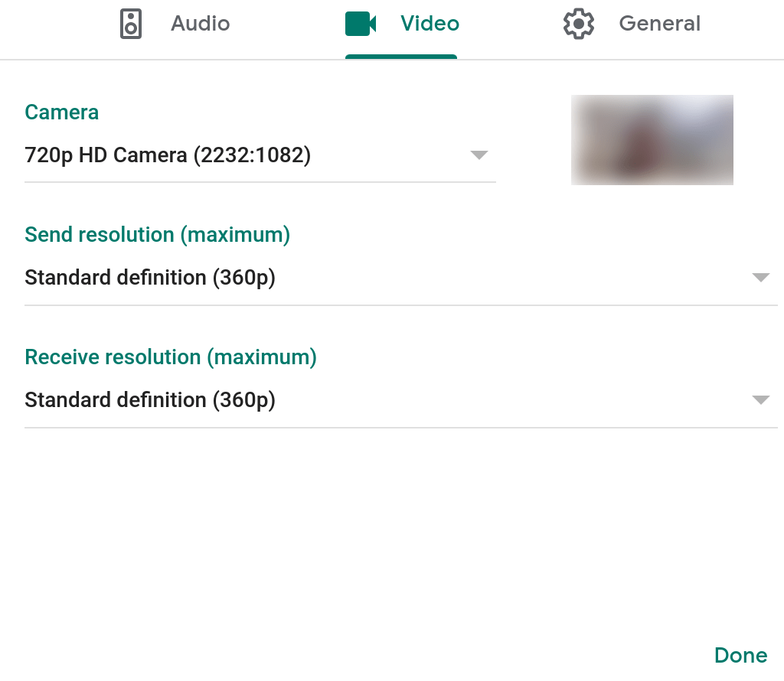Click Standard definition (360p) under Send resolution
784x681 pixels.
[149, 277]
